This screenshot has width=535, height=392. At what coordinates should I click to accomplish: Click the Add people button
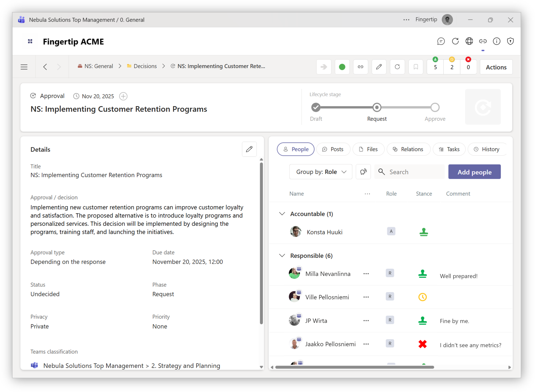tap(474, 172)
